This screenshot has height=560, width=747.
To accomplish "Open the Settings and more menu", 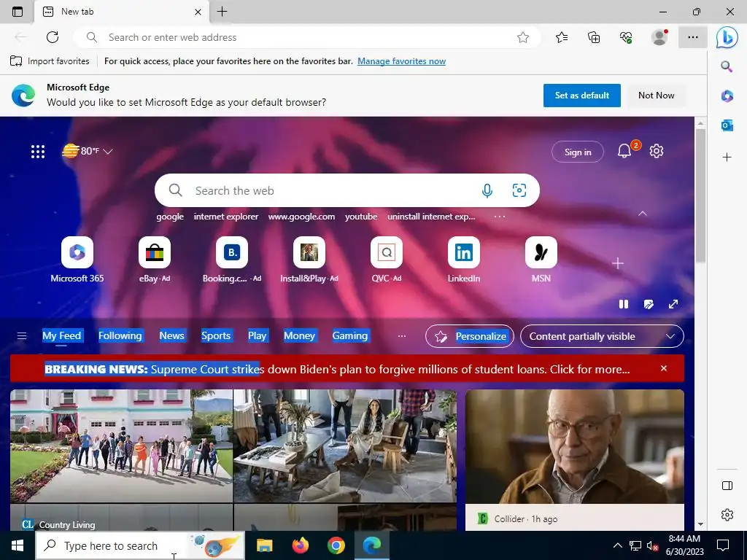I will 693,37.
